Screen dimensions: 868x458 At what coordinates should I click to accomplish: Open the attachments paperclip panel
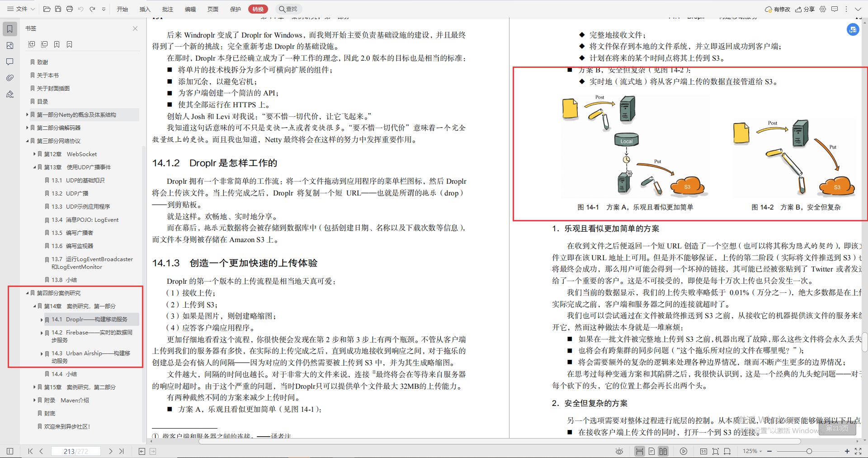[x=10, y=78]
